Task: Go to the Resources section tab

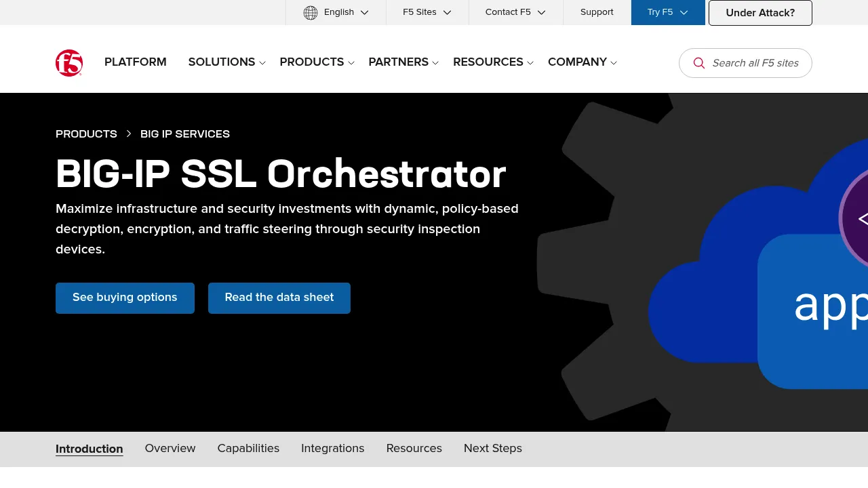Action: point(414,449)
